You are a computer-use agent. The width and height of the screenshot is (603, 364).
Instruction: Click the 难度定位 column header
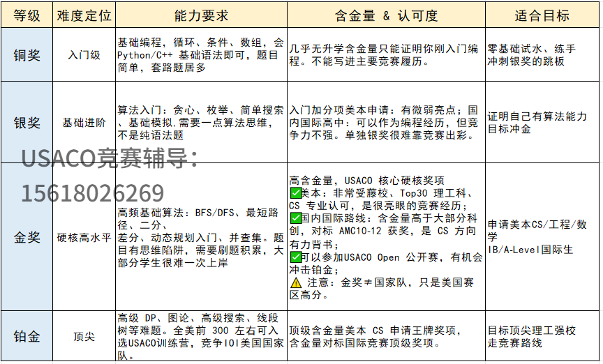tap(84, 15)
